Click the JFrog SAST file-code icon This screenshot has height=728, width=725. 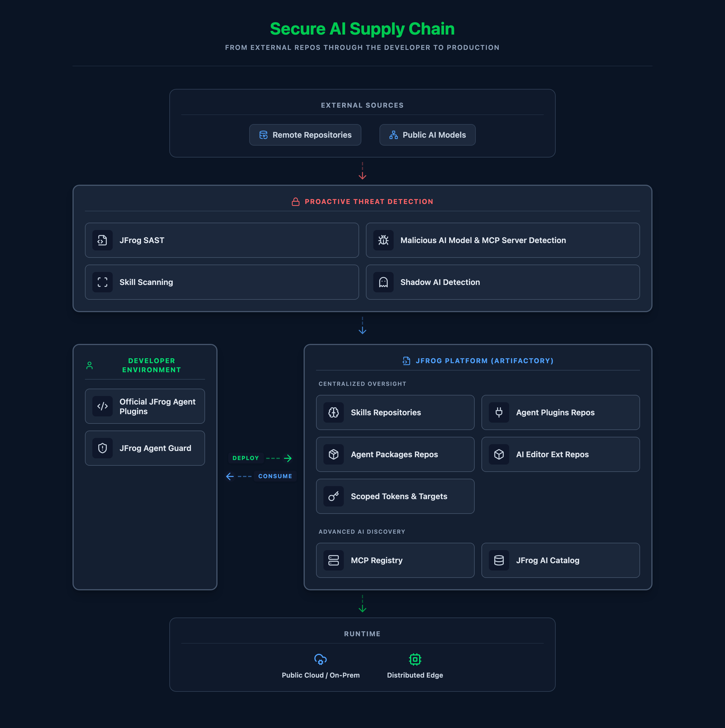click(103, 240)
